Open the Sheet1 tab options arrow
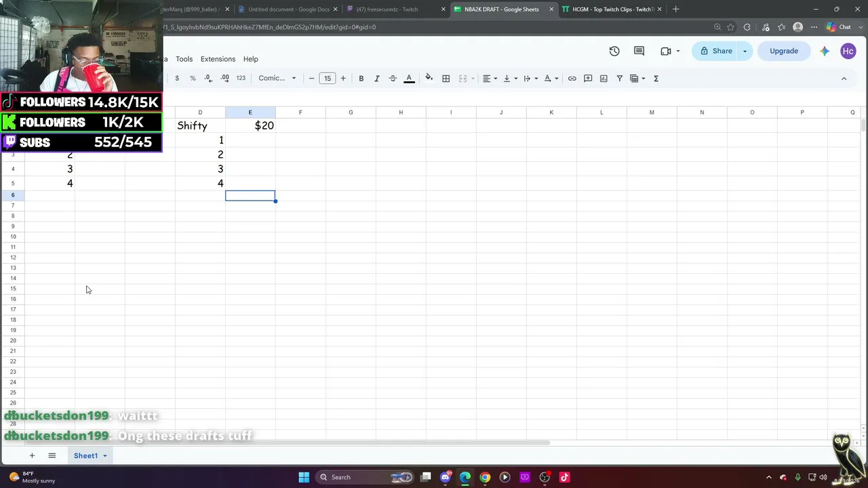The height and width of the screenshot is (488, 868). click(x=105, y=456)
